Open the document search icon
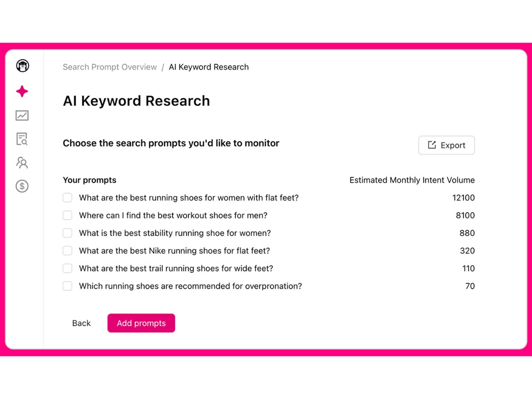Screen dimensions: 532x399 point(22,139)
